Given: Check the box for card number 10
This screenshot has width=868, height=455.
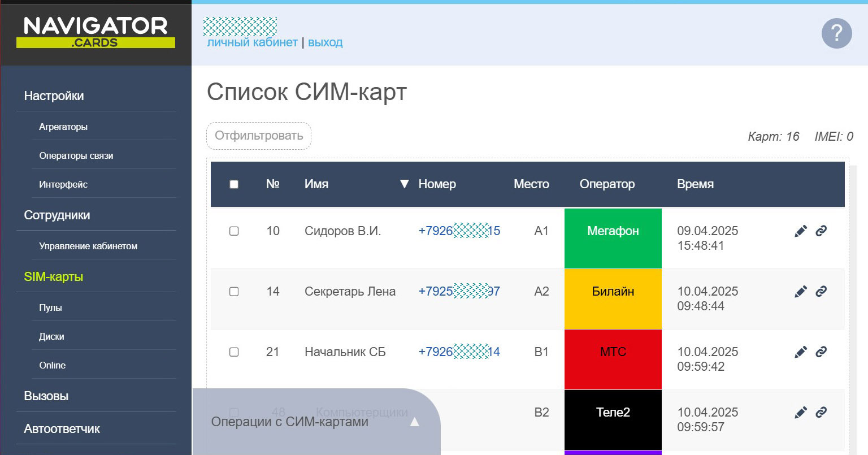Looking at the screenshot, I should (234, 231).
